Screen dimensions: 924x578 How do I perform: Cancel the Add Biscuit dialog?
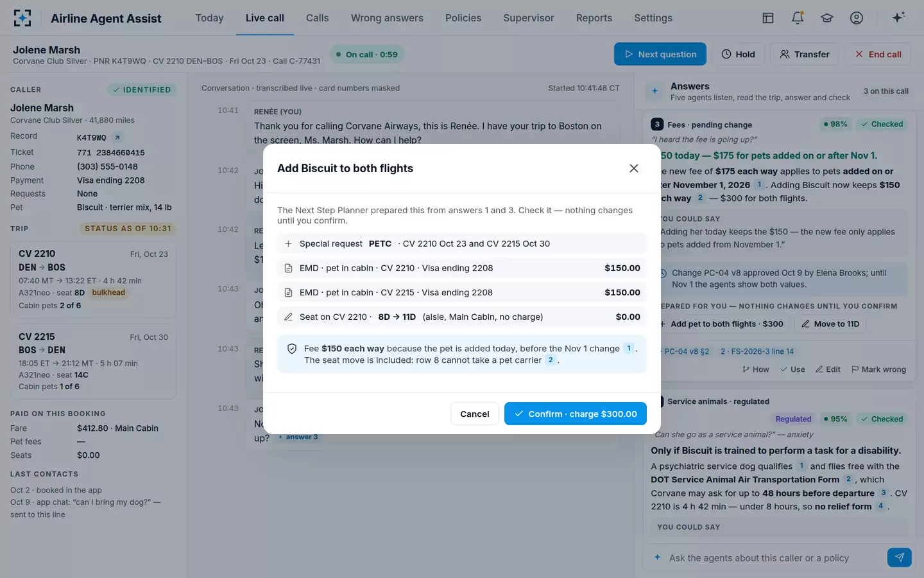click(475, 414)
